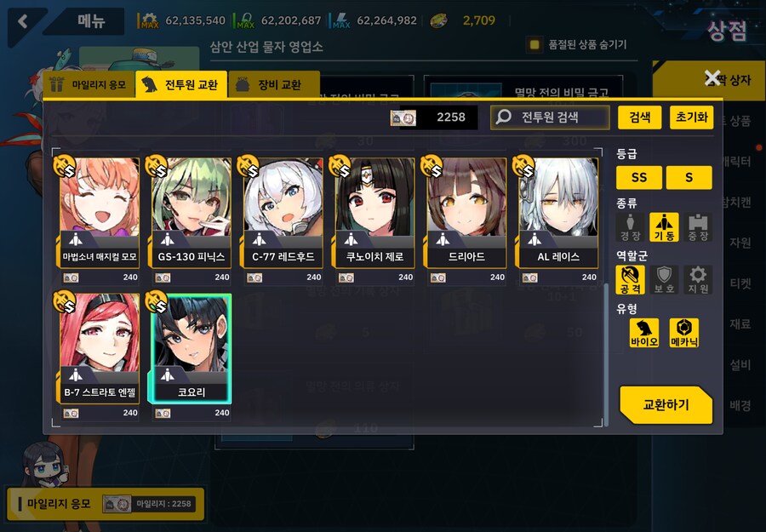Screen dimensions: 766x532
Task: Select the 중장 heavy type filter icon
Action: pos(698,227)
